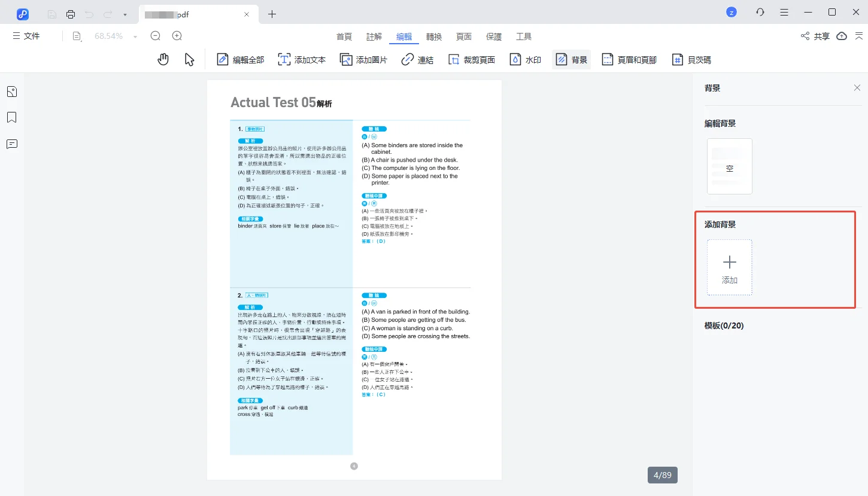Click 添加 to add a new background
This screenshot has height=496, width=868.
coord(729,267)
